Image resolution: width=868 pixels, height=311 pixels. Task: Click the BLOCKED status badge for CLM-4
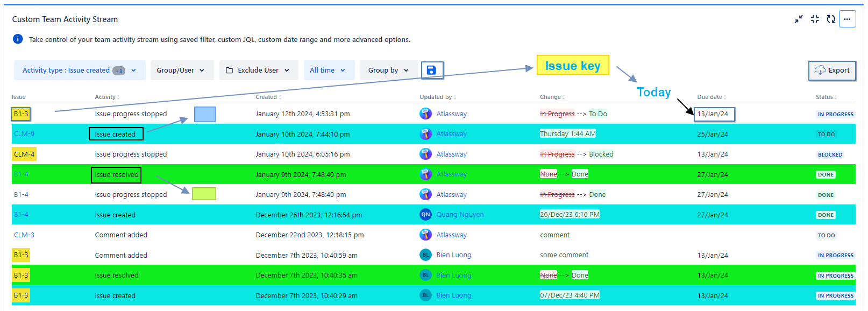[x=830, y=155]
